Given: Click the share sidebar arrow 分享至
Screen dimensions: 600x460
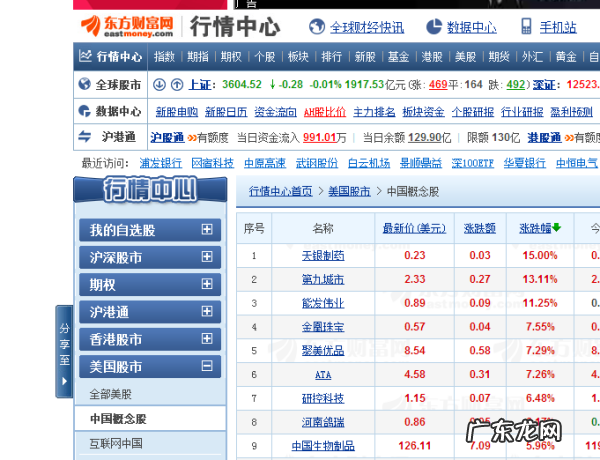Looking at the screenshot, I should click(x=64, y=352).
